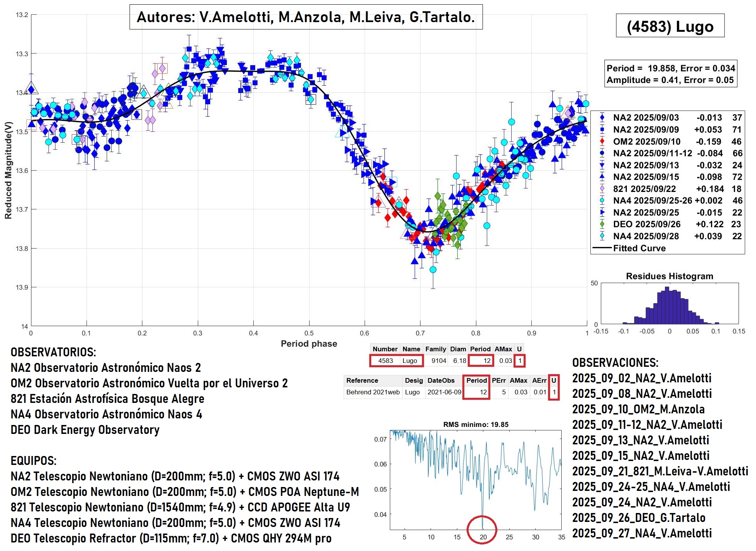756x551 pixels.
Task: Click the Autores title box
Action: pos(306,17)
